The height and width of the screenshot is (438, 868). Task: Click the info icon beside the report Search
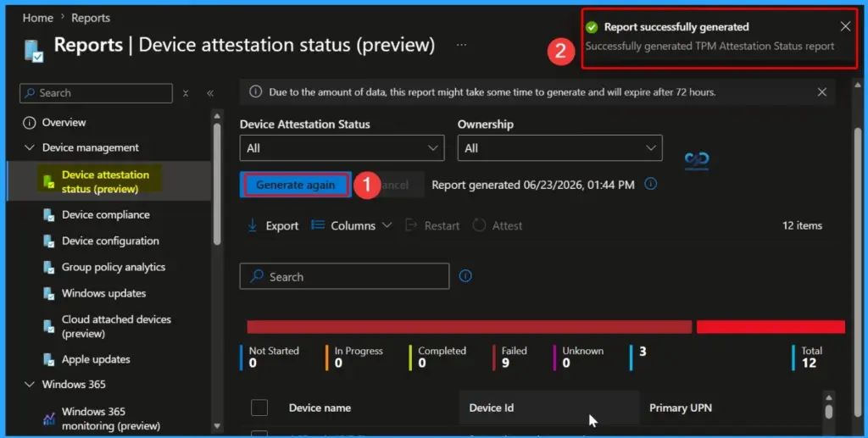click(465, 276)
